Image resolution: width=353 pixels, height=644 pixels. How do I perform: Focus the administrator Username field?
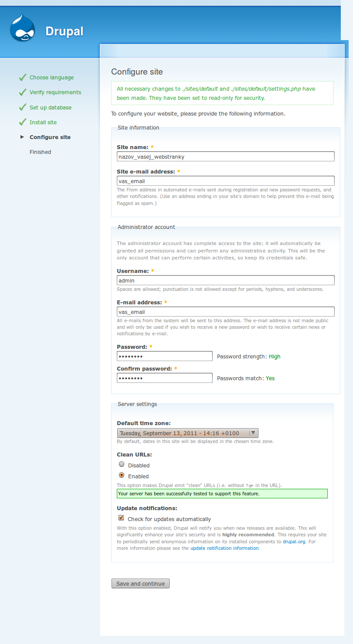(x=226, y=280)
